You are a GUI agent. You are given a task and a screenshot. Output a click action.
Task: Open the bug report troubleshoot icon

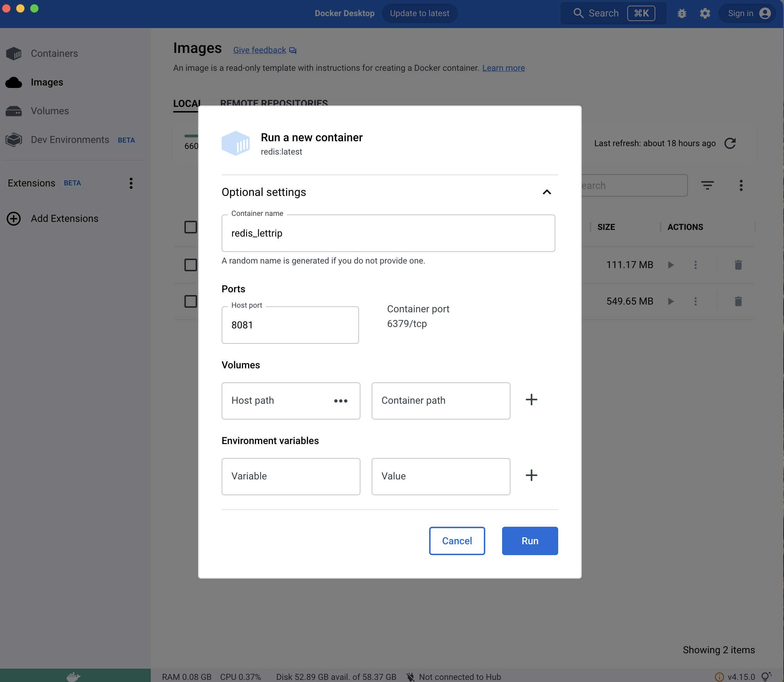(682, 14)
